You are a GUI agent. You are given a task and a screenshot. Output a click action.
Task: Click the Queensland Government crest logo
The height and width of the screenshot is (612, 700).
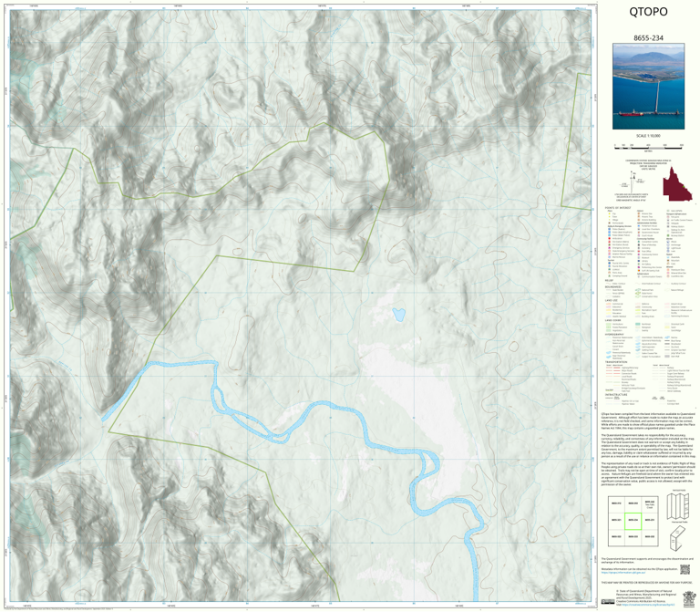[688, 597]
